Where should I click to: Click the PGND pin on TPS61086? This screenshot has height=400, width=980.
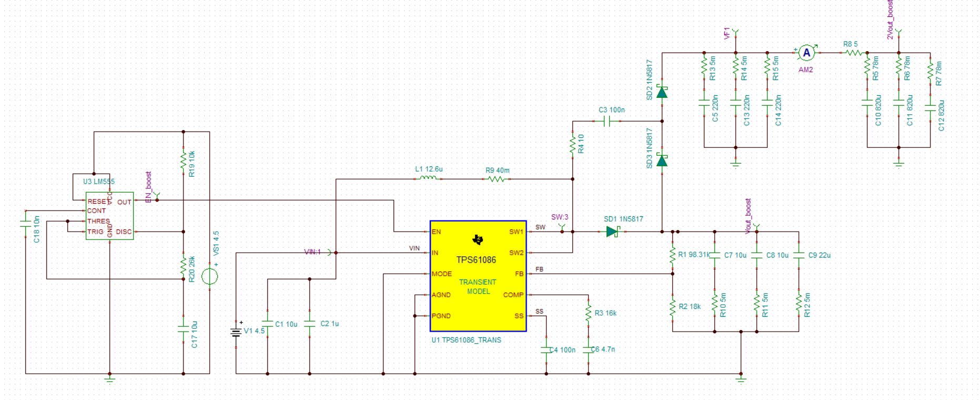pos(441,316)
